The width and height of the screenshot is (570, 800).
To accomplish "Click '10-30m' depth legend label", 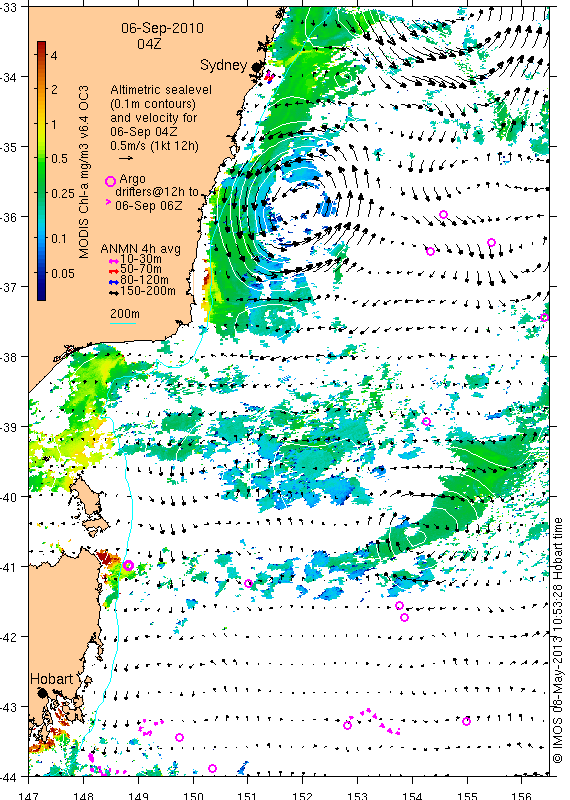I will 141,259.
